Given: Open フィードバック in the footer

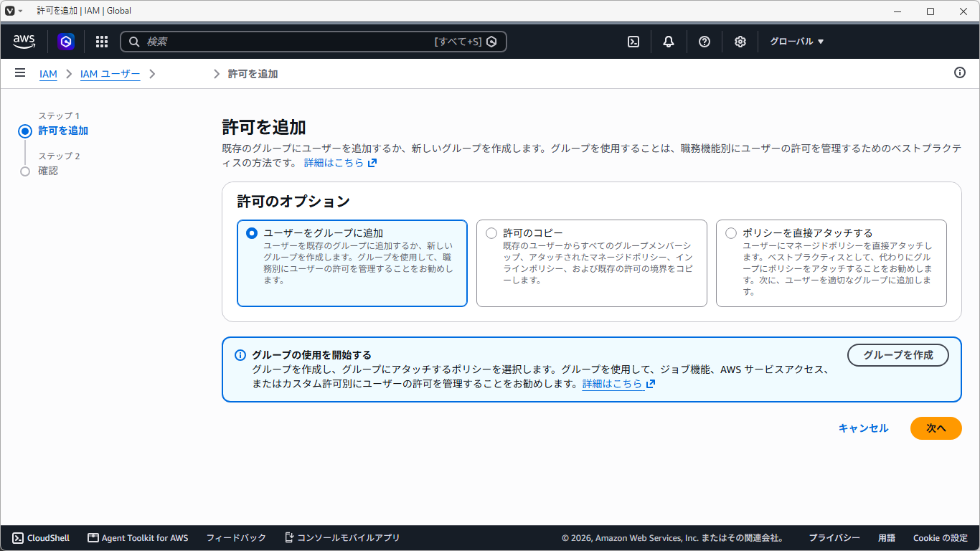Looking at the screenshot, I should coord(236,538).
